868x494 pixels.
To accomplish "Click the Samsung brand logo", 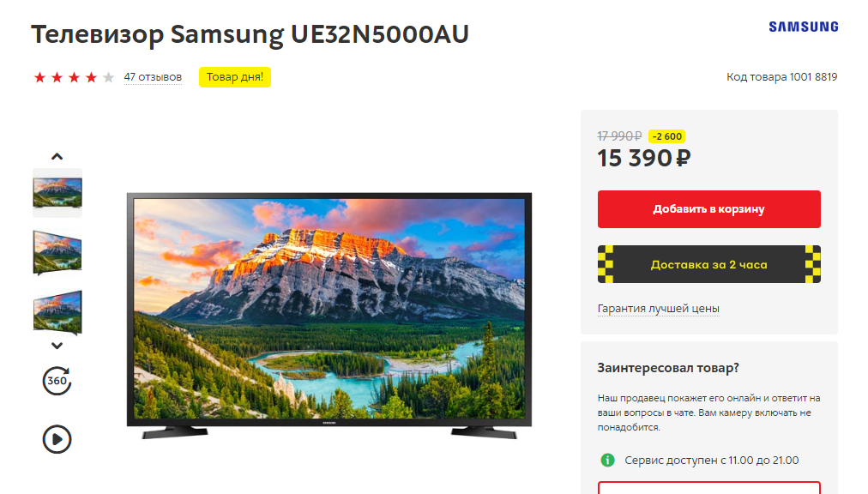I will [x=803, y=27].
